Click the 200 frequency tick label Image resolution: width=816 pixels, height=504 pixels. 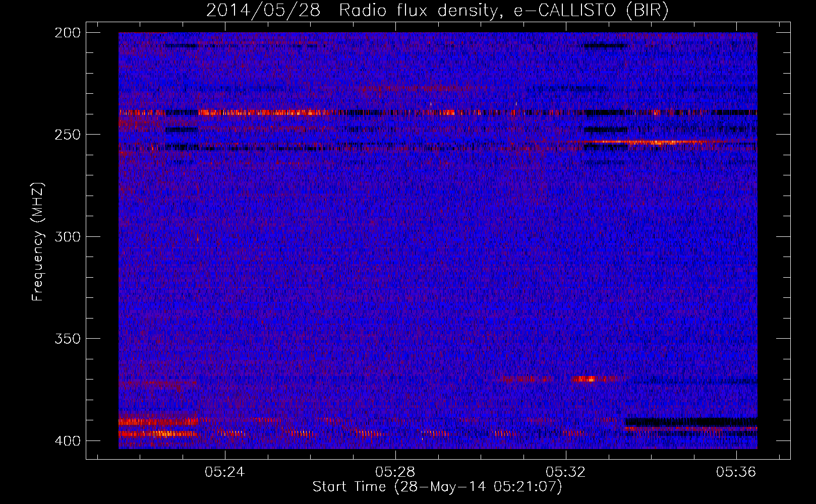tap(68, 33)
